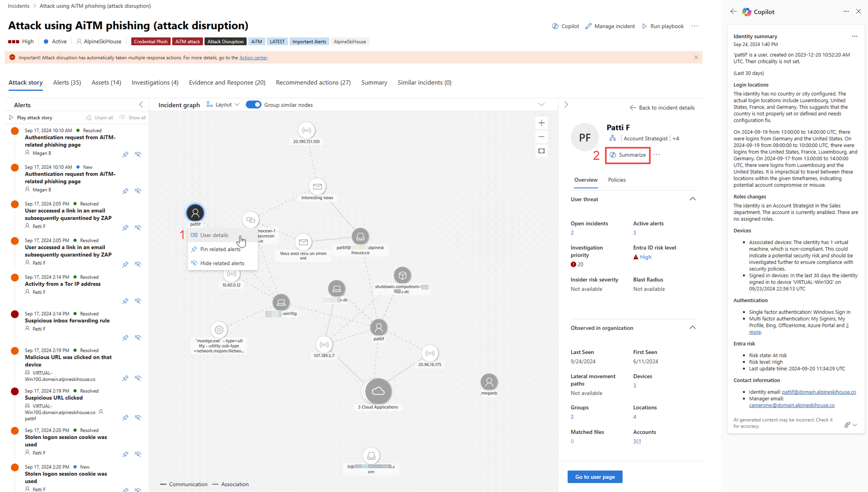Choose User details from context menu

pos(214,235)
